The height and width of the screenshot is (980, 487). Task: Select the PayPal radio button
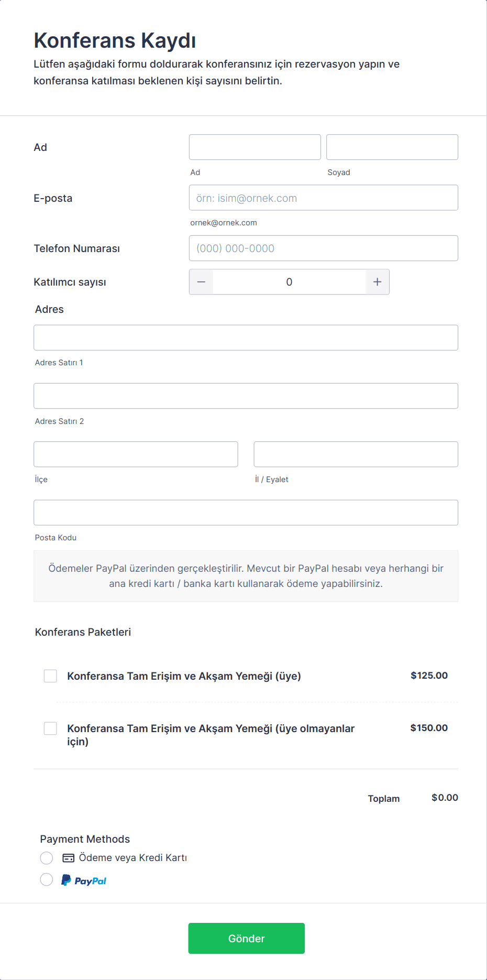pos(47,879)
